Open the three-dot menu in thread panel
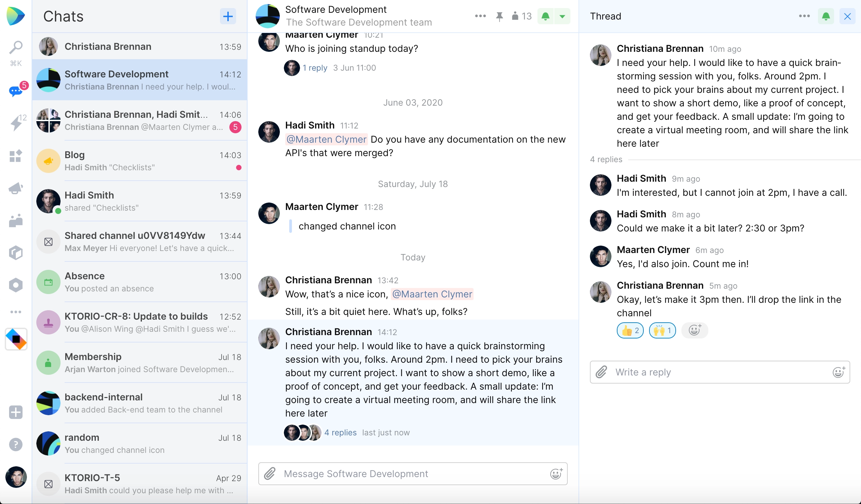Image resolution: width=861 pixels, height=504 pixels. point(804,16)
